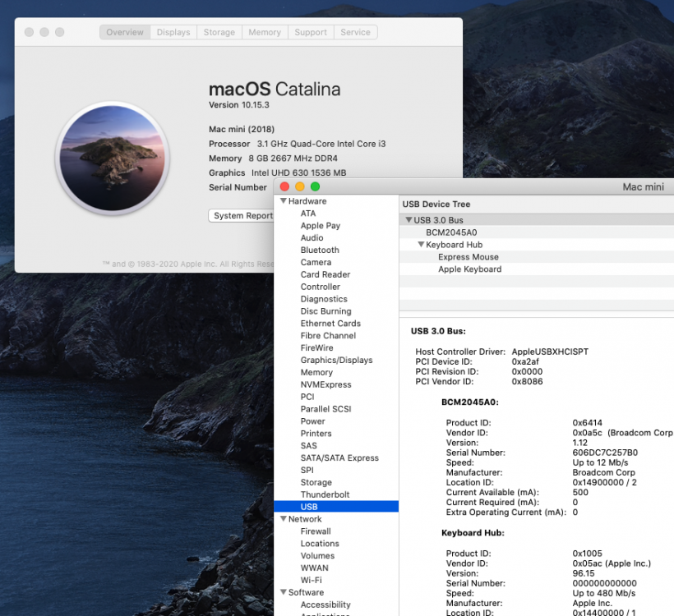Select FireWire in the sidebar

click(316, 348)
